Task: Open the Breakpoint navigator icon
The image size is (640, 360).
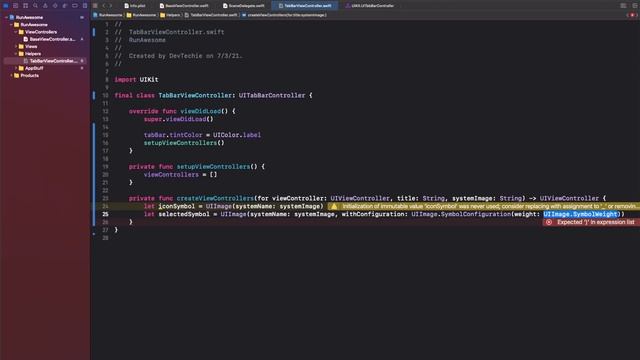Action: [x=75, y=6]
